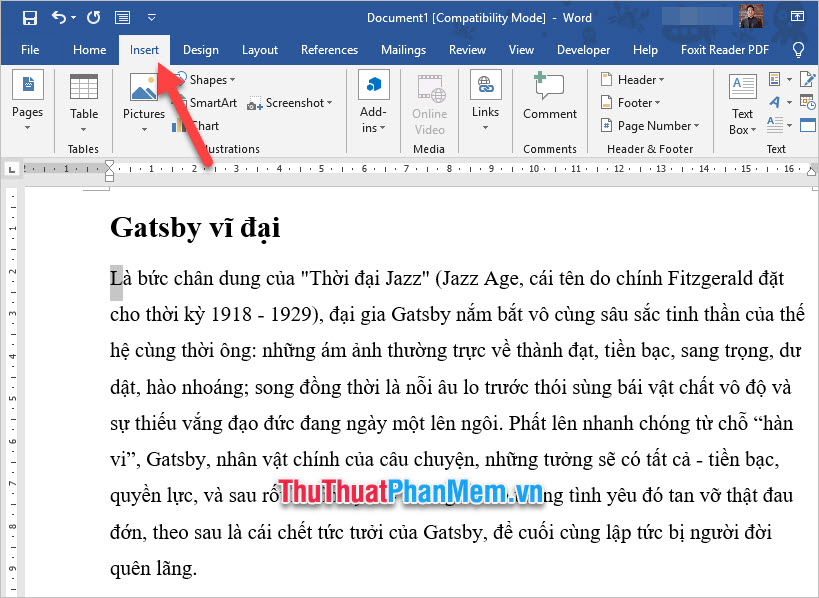Click the Online Video button

429,104
